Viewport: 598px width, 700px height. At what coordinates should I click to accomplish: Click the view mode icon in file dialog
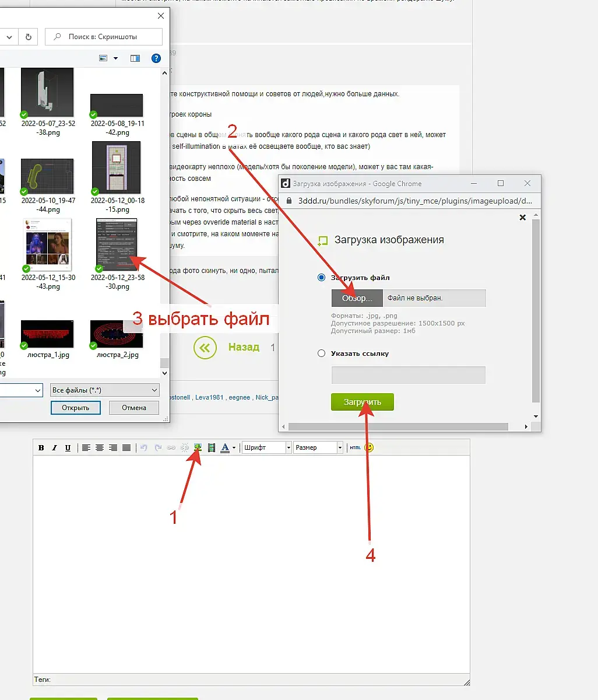104,58
